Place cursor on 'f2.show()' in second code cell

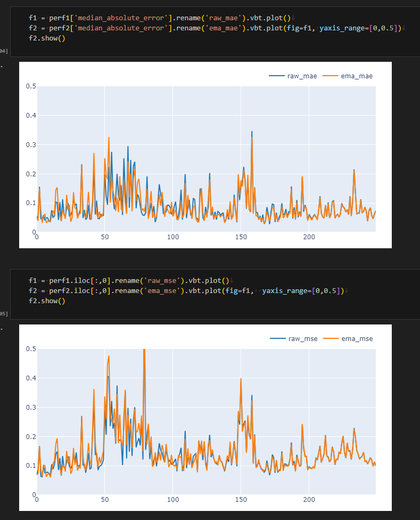[x=47, y=301]
